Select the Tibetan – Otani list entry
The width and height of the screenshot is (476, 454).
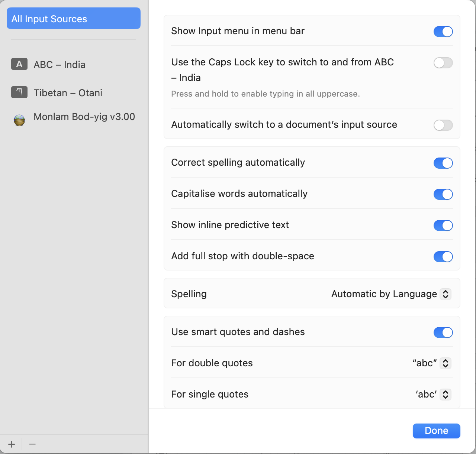(x=68, y=93)
